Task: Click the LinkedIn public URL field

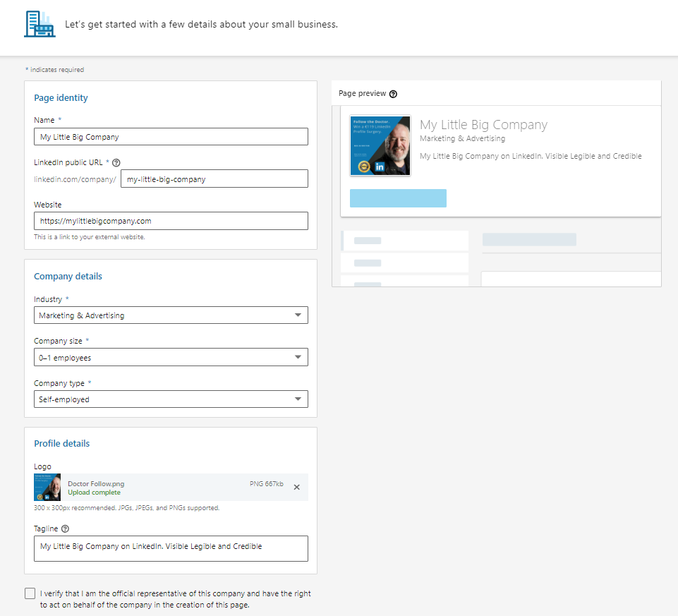Action: coord(214,179)
